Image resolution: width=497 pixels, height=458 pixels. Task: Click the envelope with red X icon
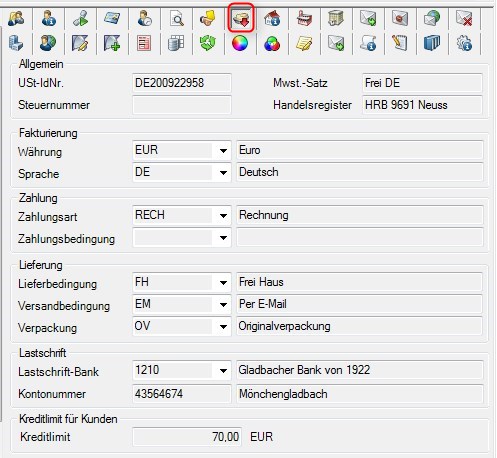[x=464, y=19]
